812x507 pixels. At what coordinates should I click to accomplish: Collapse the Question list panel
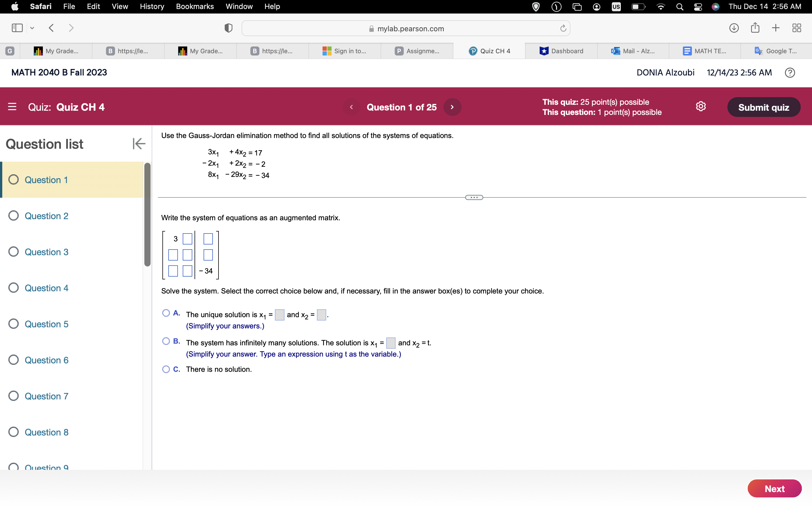[139, 144]
